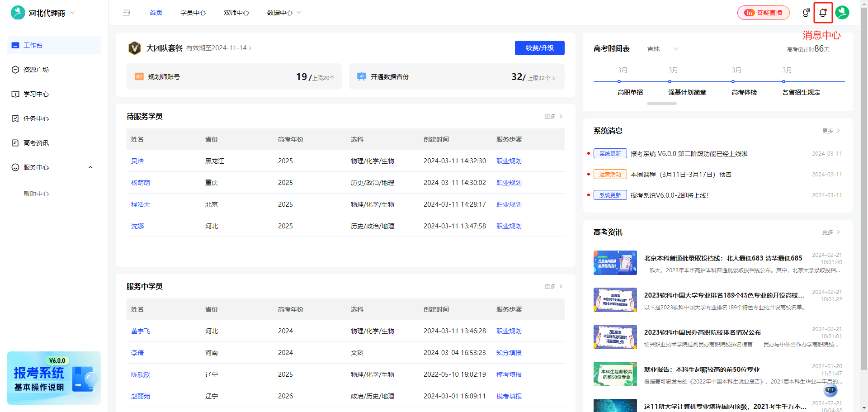868x412 pixels.
Task: Open the message center bell icon
Action: pyautogui.click(x=822, y=13)
